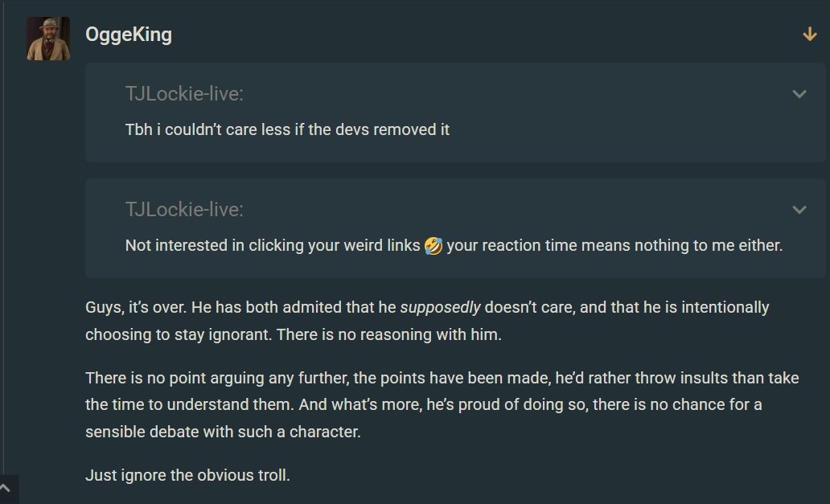Click the scroll-to-top chevron button
The height and width of the screenshot is (504, 830).
click(6, 489)
